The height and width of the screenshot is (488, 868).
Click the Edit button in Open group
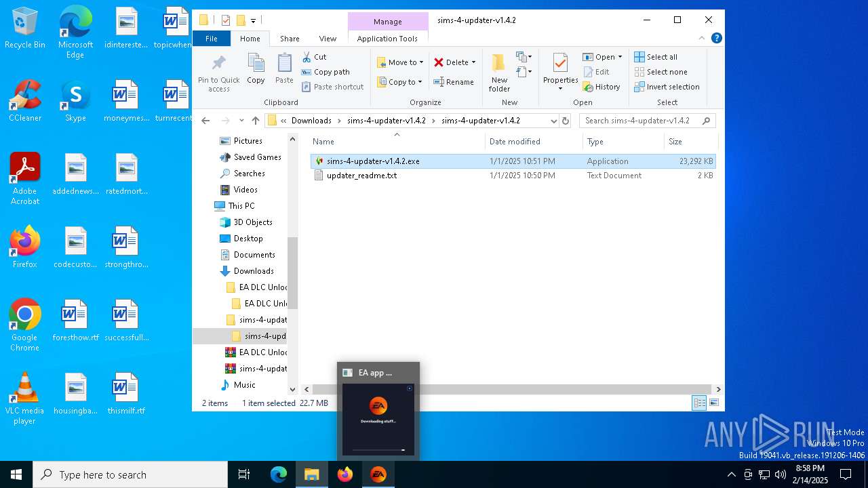pos(596,72)
